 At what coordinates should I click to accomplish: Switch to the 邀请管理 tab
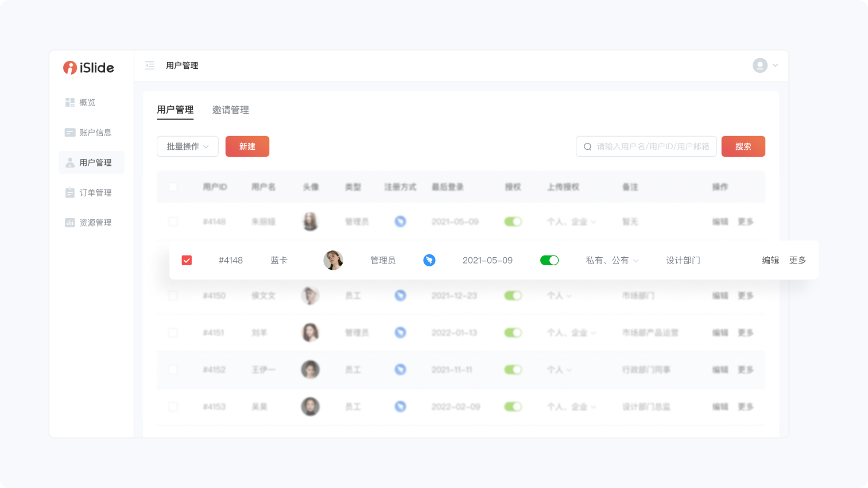[230, 110]
